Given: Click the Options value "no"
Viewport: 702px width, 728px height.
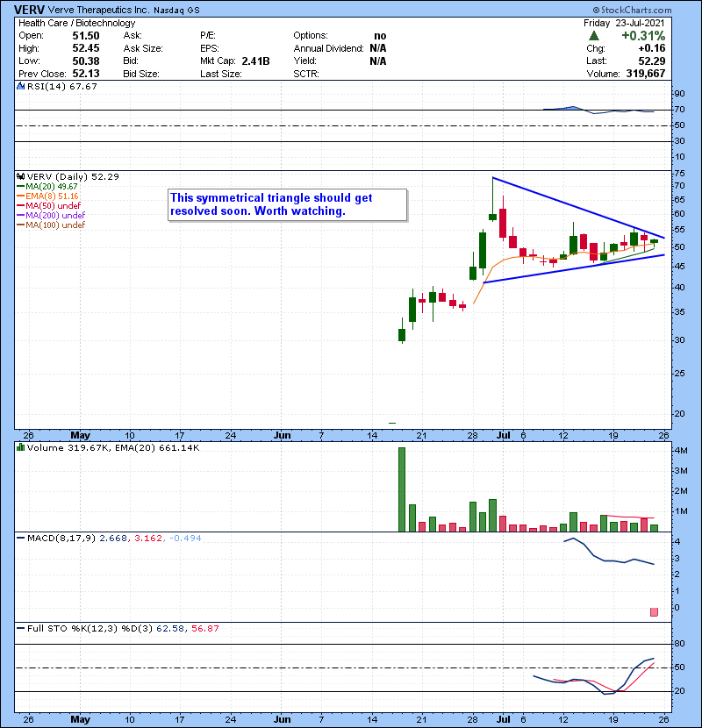Looking at the screenshot, I should pyautogui.click(x=380, y=36).
